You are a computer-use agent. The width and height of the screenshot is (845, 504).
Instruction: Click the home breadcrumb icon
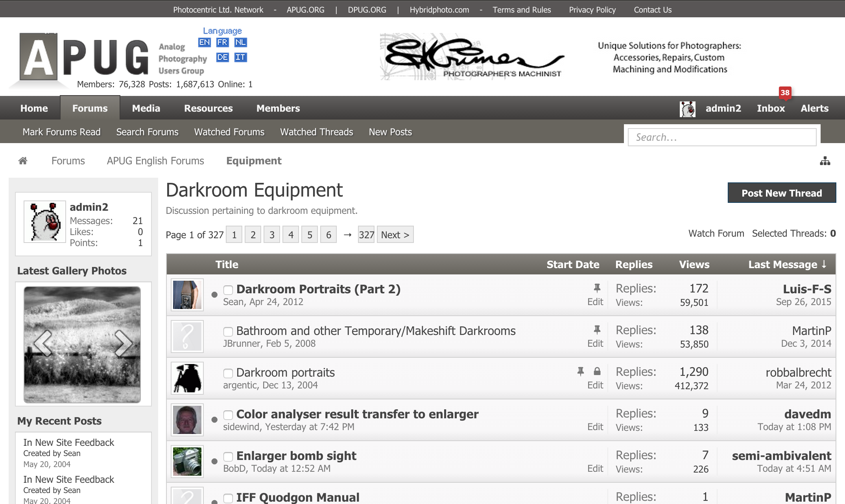[x=23, y=161]
